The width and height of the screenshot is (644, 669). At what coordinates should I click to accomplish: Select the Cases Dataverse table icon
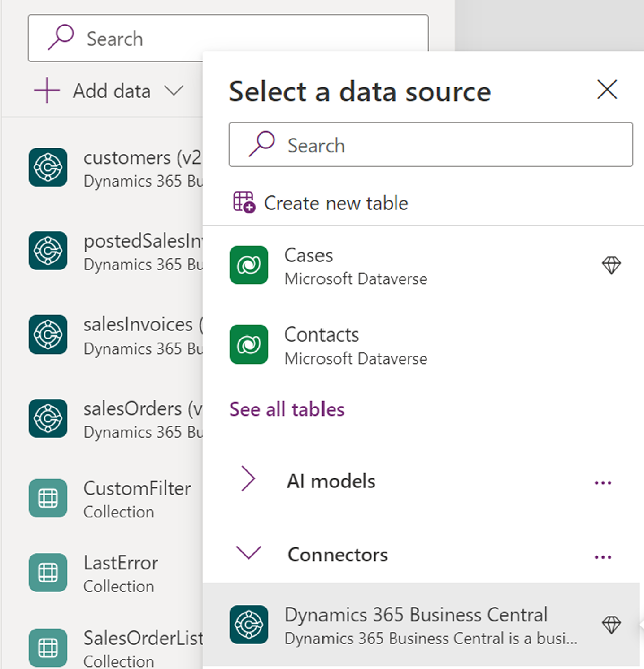click(x=249, y=265)
